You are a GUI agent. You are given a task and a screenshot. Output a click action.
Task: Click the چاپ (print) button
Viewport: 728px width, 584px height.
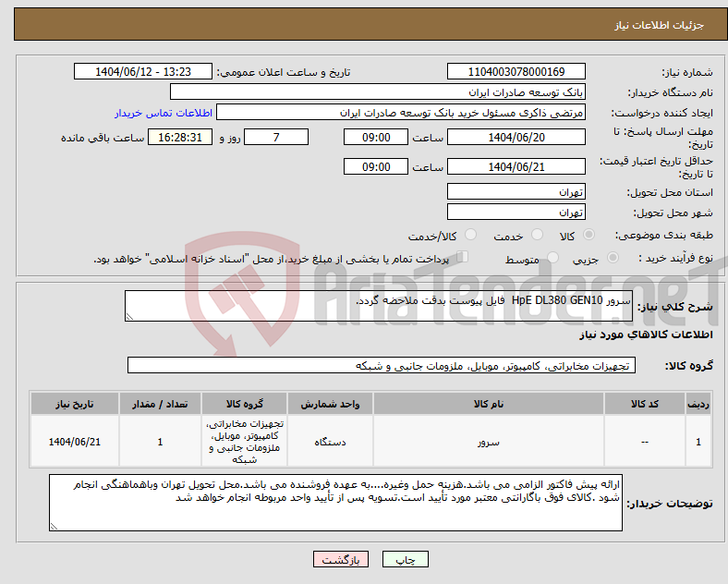pos(405,560)
